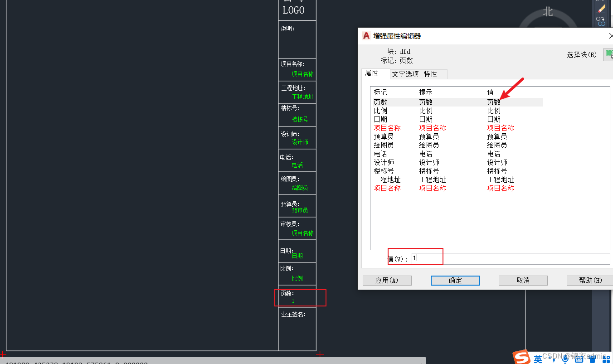Click the 提示 column header
Screen dimensions: 613x364
[x=450, y=92]
